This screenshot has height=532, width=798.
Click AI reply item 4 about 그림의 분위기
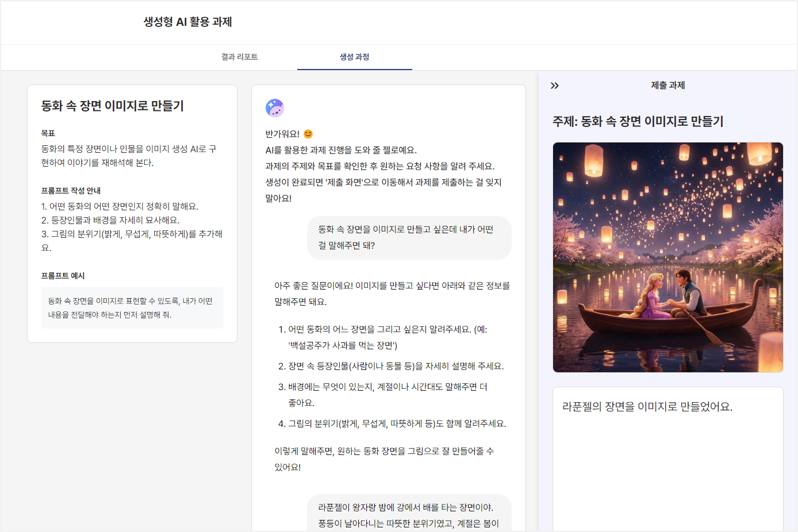392,423
